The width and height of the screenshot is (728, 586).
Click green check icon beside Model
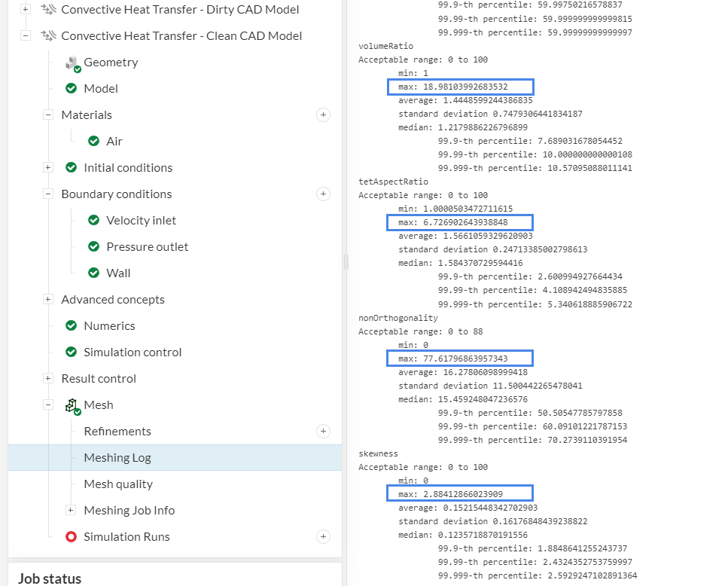(71, 88)
